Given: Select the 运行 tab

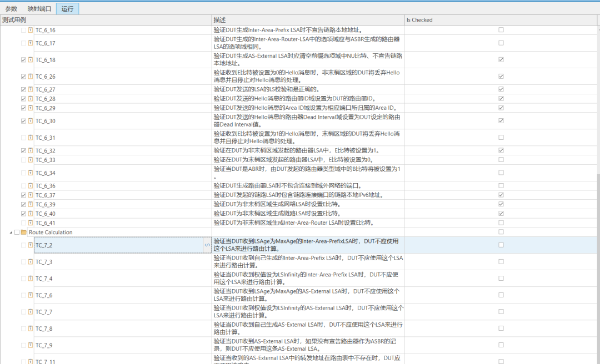Looking at the screenshot, I should coord(67,9).
